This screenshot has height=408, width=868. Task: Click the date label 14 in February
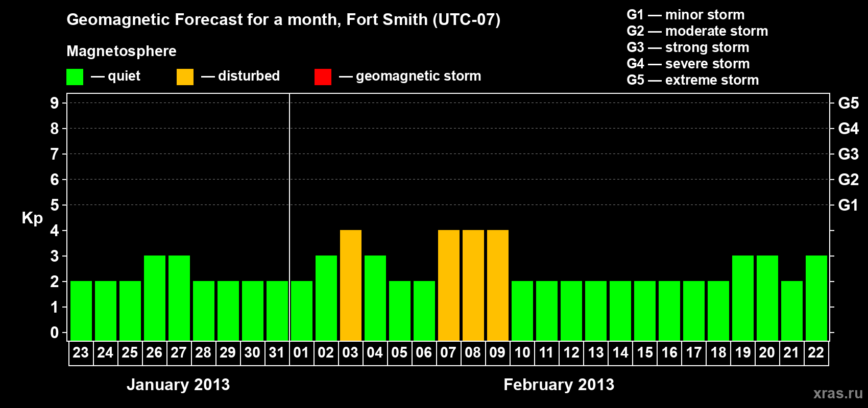point(620,352)
